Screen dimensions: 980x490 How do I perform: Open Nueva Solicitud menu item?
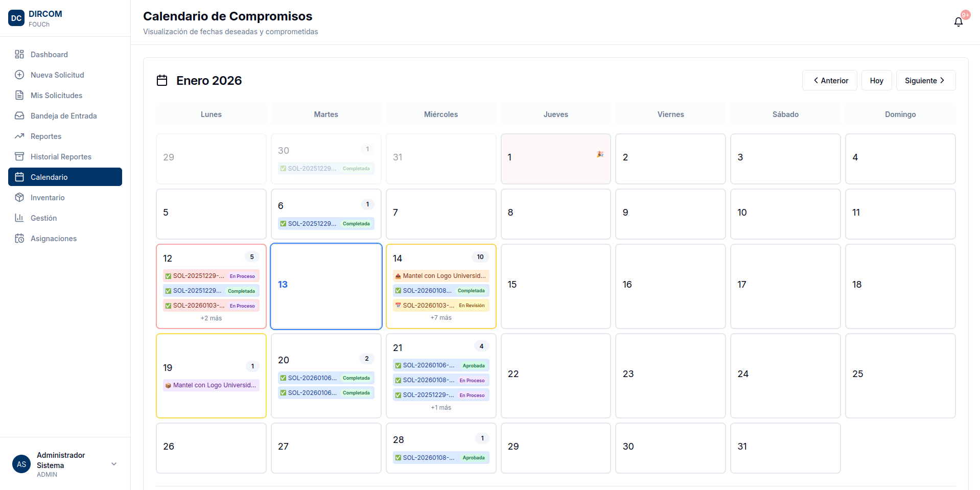(x=65, y=75)
